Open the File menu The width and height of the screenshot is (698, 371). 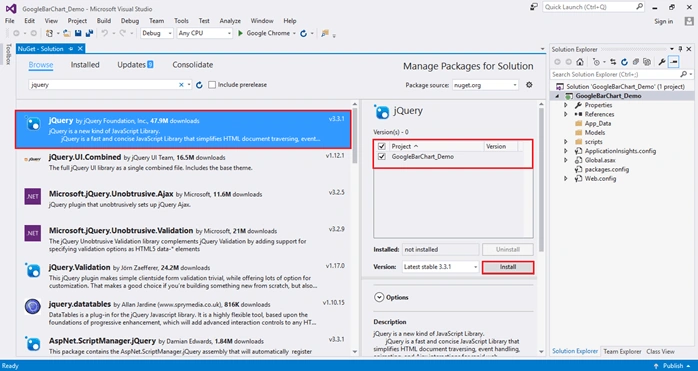10,21
